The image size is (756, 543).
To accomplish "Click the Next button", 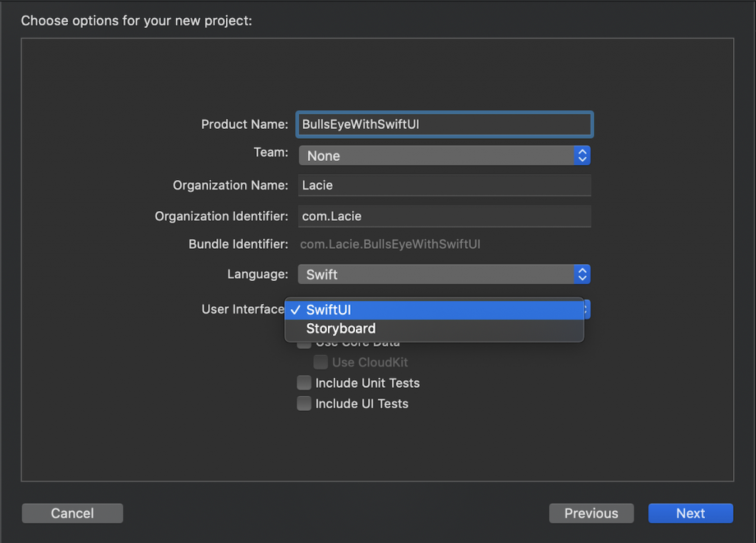I will tap(690, 513).
